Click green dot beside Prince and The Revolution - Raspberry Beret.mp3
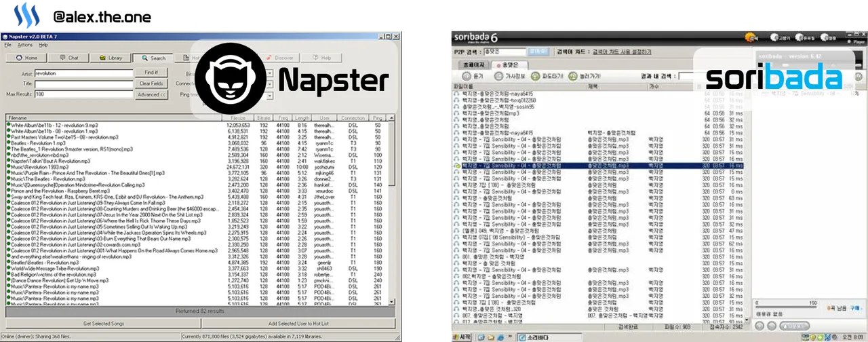The height and width of the screenshot is (342, 868). [x=7, y=191]
